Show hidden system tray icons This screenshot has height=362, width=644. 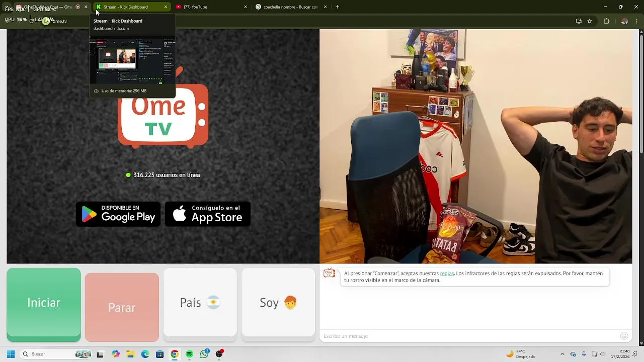pyautogui.click(x=562, y=354)
